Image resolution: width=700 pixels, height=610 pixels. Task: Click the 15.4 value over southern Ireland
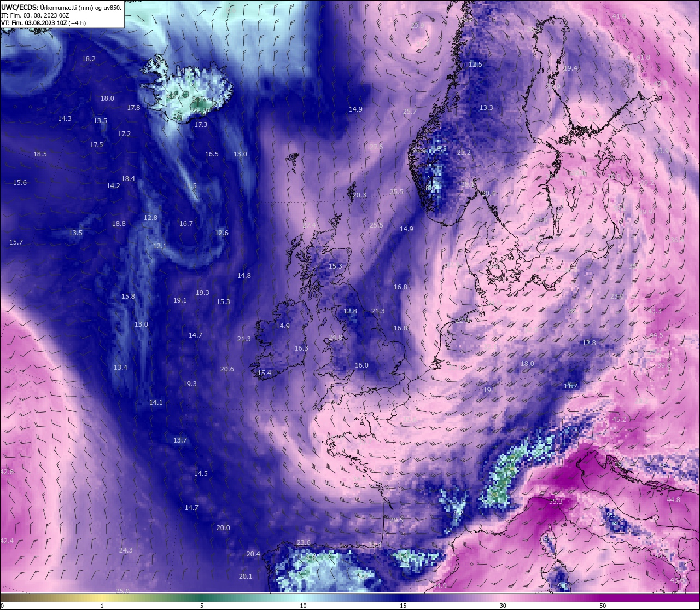tap(264, 373)
